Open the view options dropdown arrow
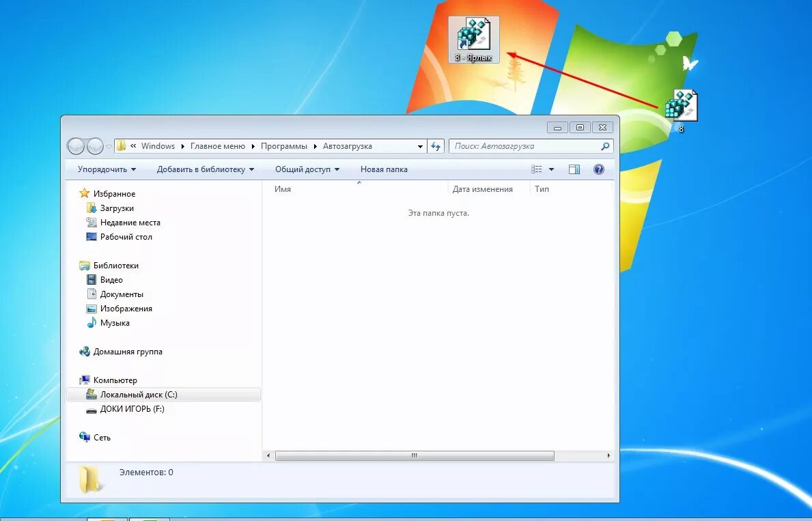This screenshot has height=521, width=812. click(551, 169)
